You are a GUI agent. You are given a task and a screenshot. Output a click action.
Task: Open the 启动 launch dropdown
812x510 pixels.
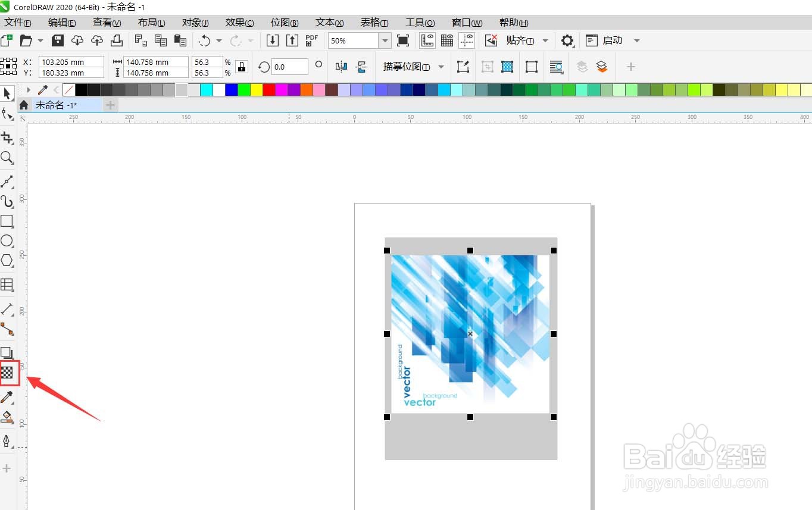tap(637, 40)
